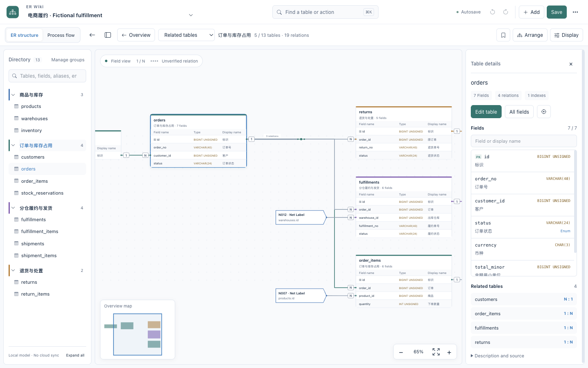Click the table icon beside customers

pos(16,157)
